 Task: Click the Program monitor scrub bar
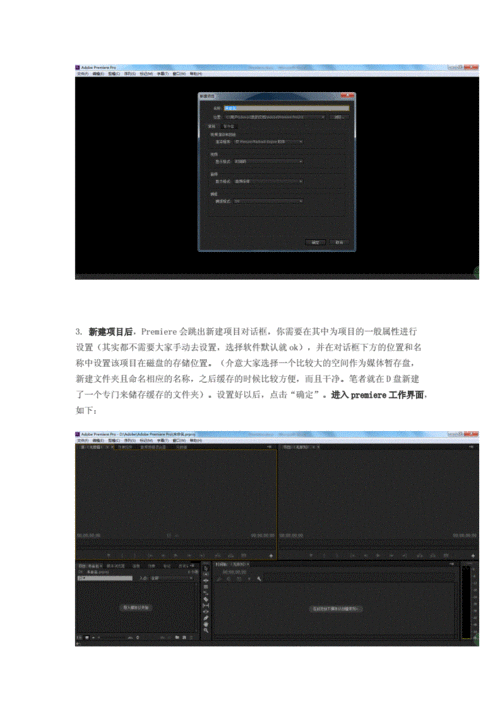(x=378, y=544)
